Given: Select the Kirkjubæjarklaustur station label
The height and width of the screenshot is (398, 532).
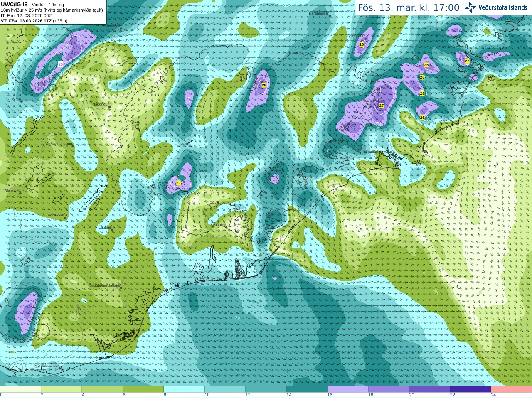Looking at the screenshot, I should (x=104, y=285).
